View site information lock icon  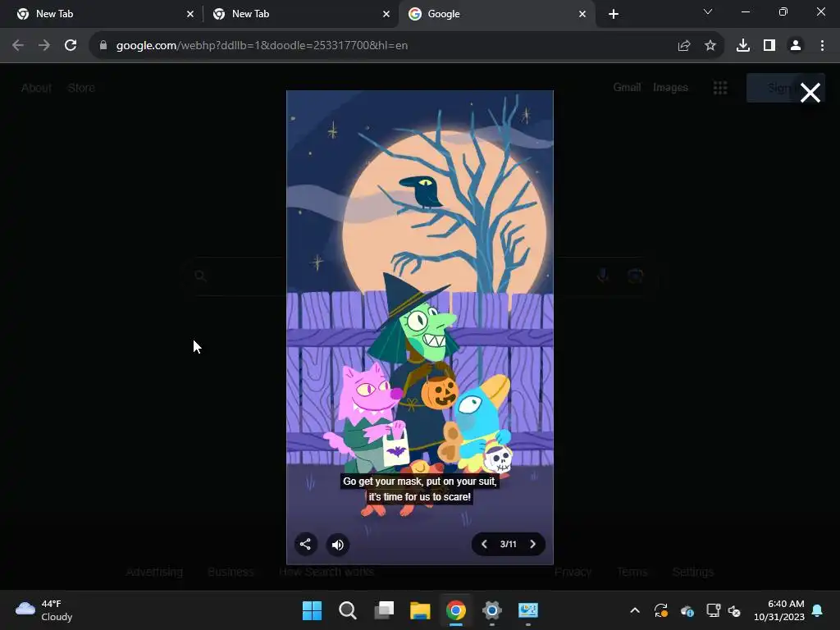click(103, 46)
